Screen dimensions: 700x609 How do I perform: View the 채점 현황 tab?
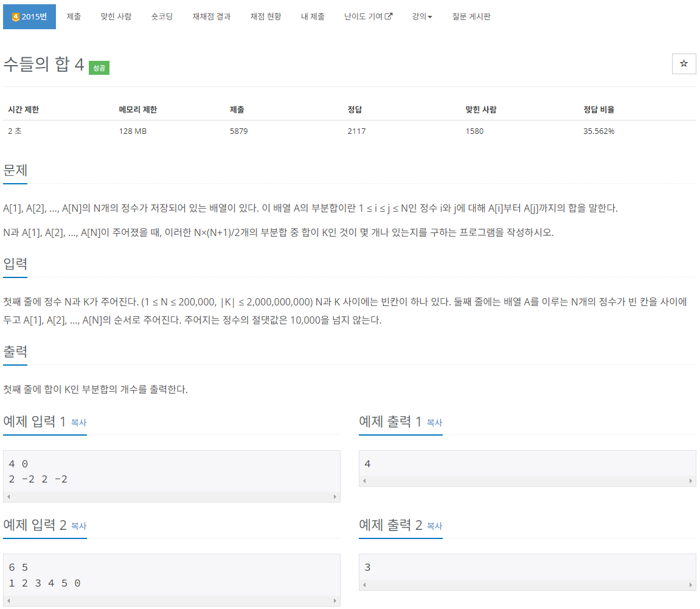tap(266, 16)
